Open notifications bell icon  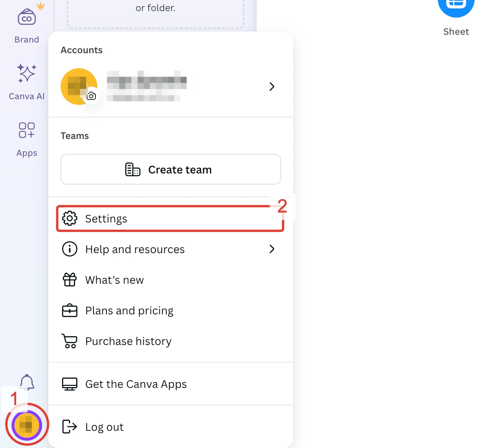pos(27,382)
